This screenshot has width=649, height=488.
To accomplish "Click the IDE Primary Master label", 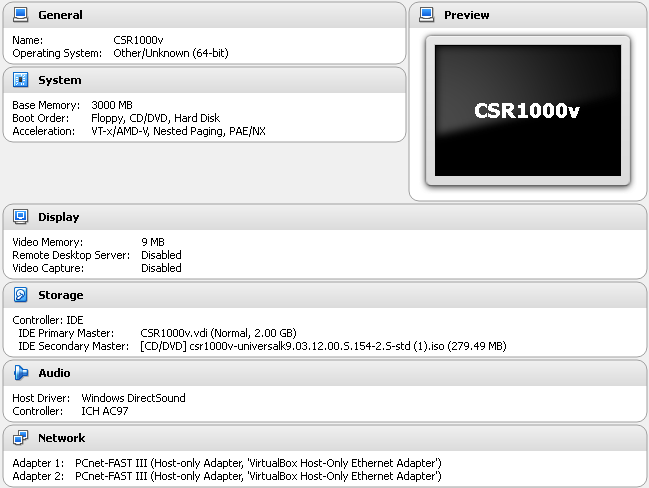I will click(66, 333).
